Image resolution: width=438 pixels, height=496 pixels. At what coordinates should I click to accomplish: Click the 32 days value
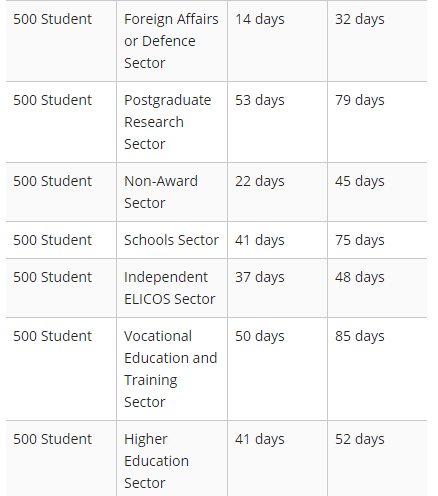[360, 19]
